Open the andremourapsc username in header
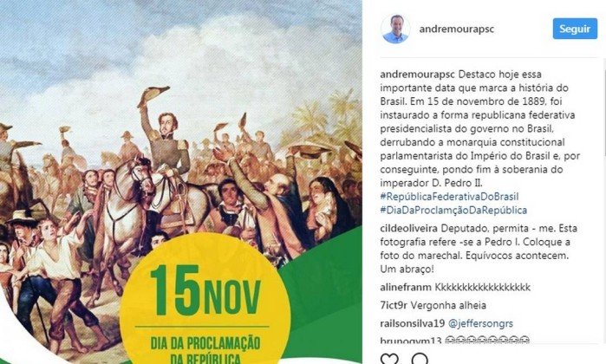 pyautogui.click(x=456, y=29)
